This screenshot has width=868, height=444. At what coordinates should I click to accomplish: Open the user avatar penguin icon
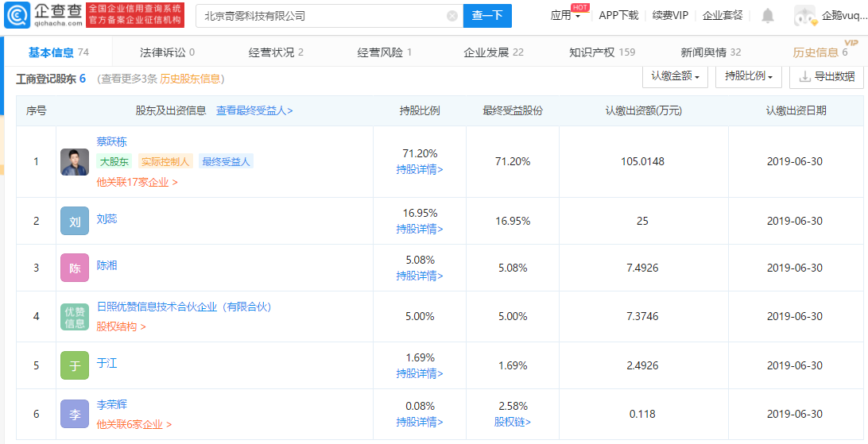804,15
